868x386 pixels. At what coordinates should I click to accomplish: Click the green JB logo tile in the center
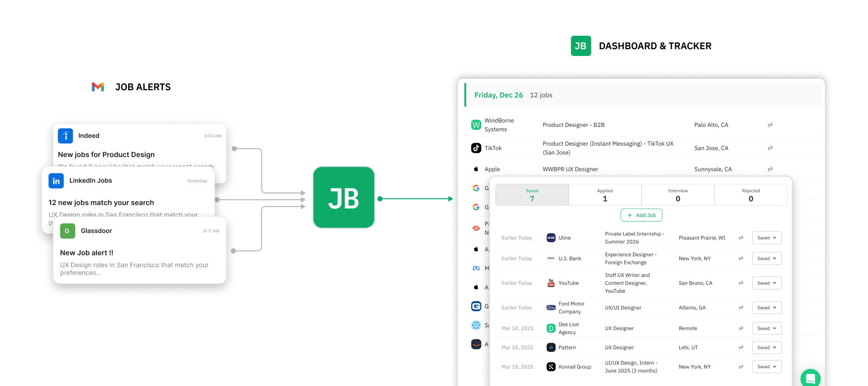(x=343, y=197)
